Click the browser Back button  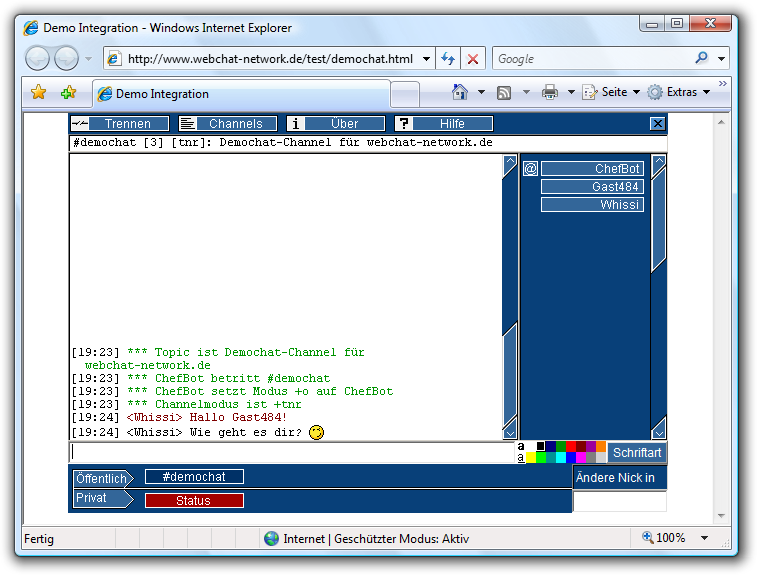point(38,58)
